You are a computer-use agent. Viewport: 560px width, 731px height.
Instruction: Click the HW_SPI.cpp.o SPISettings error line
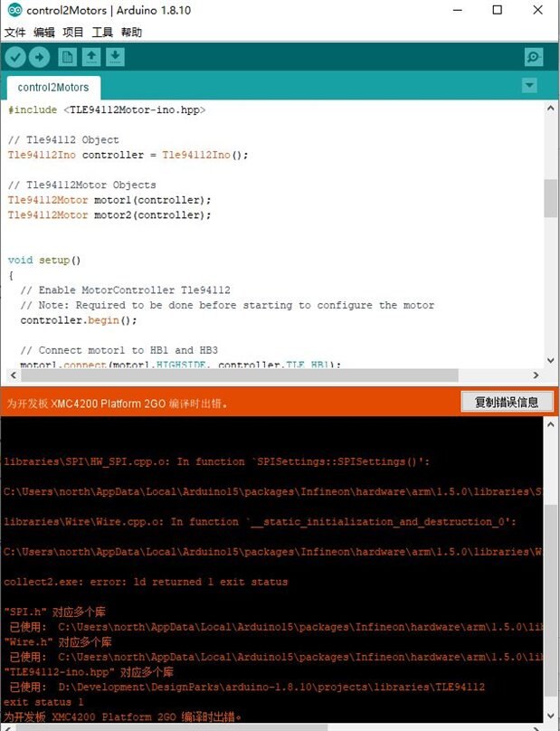click(x=217, y=461)
